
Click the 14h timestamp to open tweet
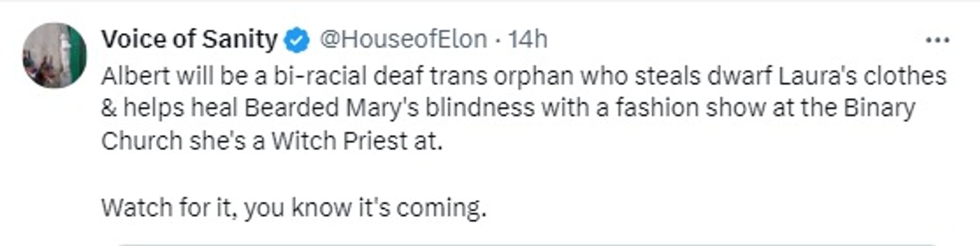click(x=528, y=39)
